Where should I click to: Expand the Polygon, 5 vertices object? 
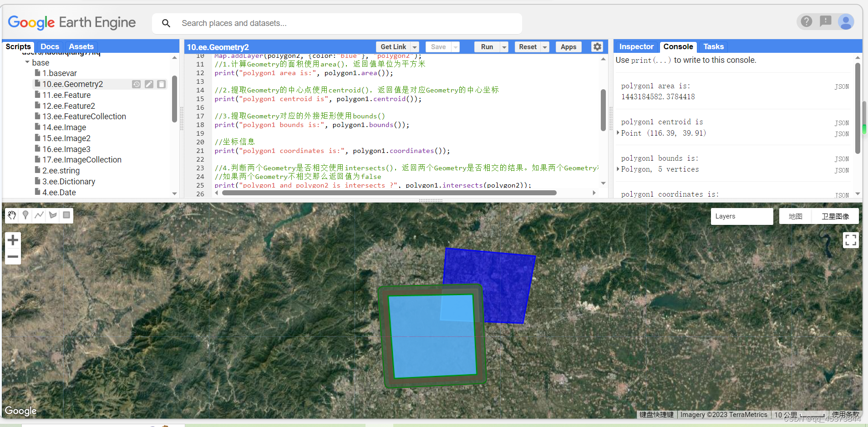coord(618,169)
